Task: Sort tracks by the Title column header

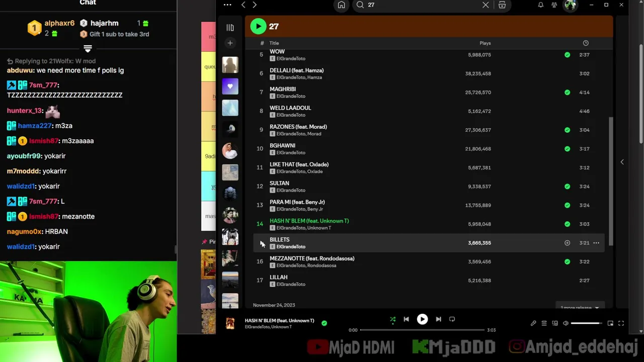Action: (274, 43)
